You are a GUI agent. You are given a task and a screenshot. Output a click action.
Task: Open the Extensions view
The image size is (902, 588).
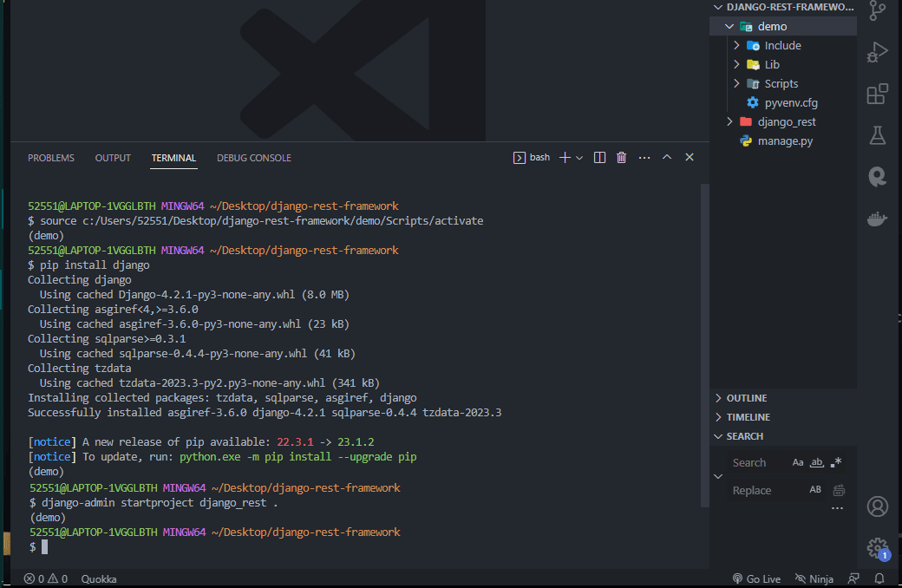coord(877,94)
